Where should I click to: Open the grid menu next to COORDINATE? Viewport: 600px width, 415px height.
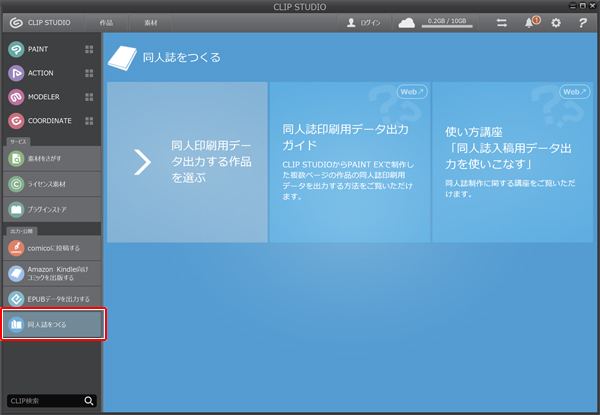[x=89, y=121]
